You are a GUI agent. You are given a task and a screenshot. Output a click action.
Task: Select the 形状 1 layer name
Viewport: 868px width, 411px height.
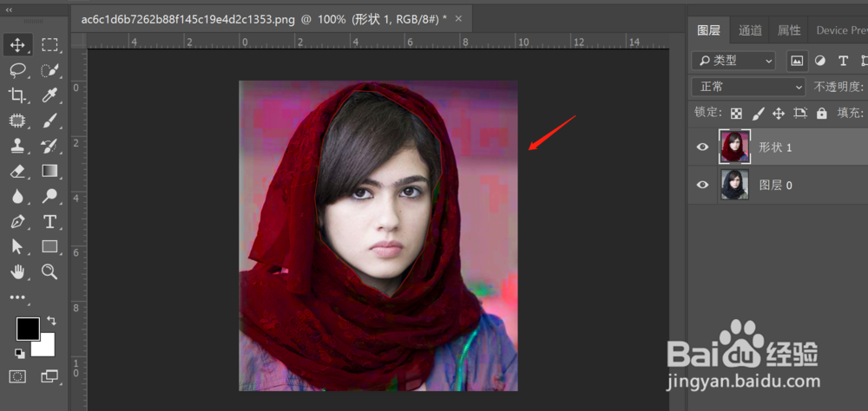click(x=775, y=147)
